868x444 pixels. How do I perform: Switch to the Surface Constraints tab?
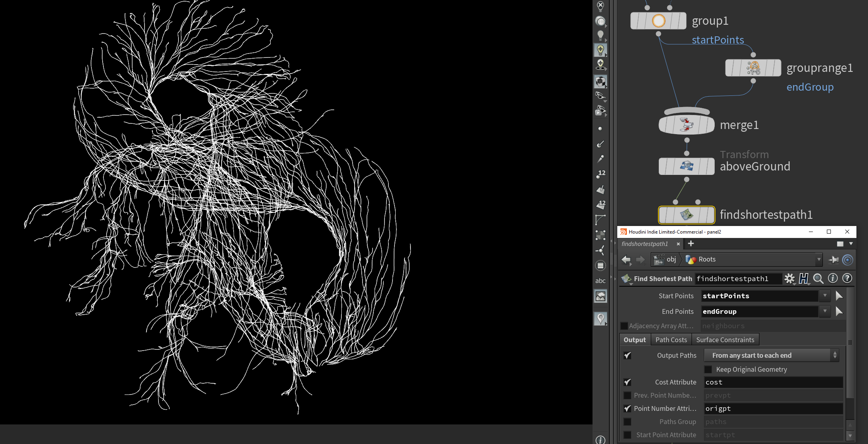point(725,340)
